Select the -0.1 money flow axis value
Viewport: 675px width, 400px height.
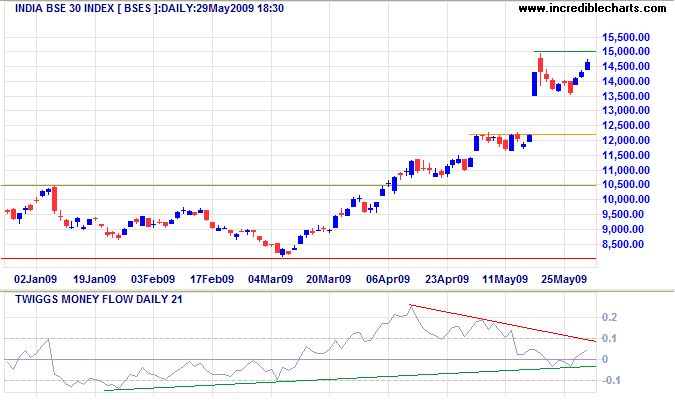pos(610,381)
